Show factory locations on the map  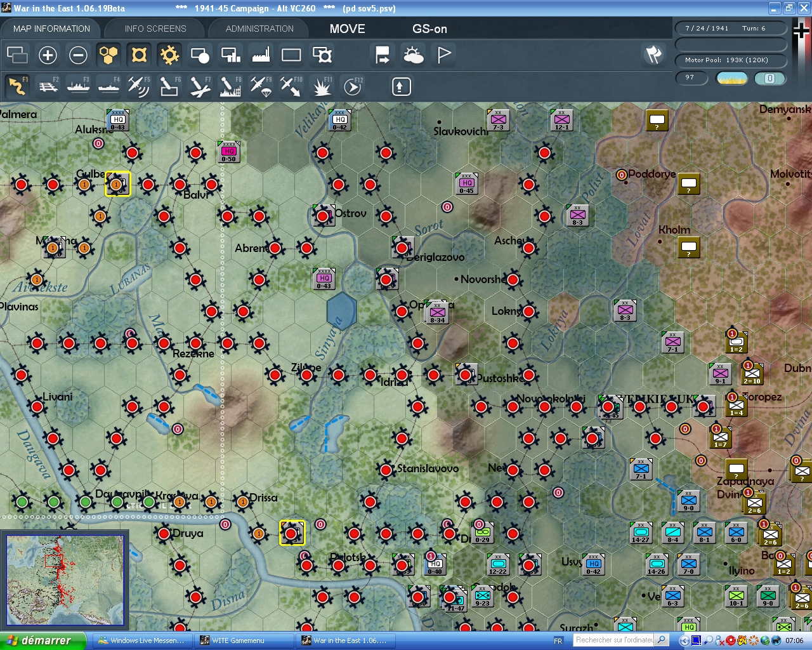(x=261, y=55)
